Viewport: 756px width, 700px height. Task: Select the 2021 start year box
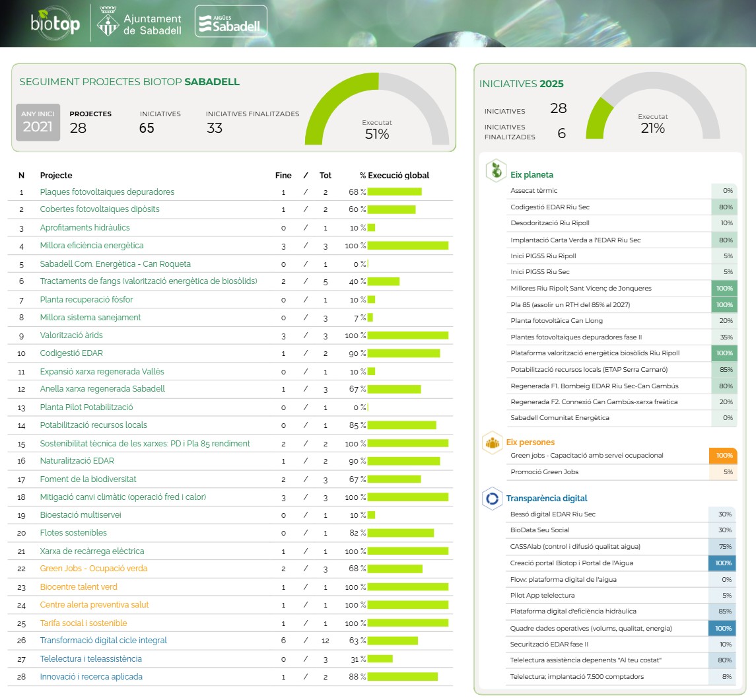[x=38, y=122]
